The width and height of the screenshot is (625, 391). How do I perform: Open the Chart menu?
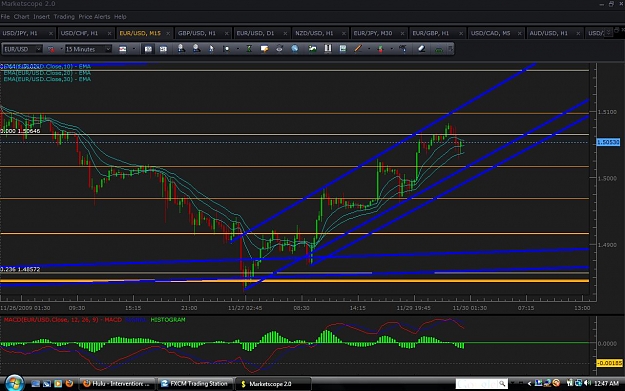pyautogui.click(x=21, y=17)
